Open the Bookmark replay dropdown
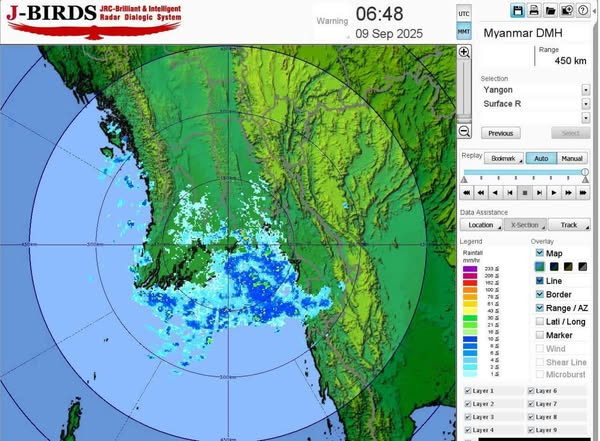 point(505,158)
